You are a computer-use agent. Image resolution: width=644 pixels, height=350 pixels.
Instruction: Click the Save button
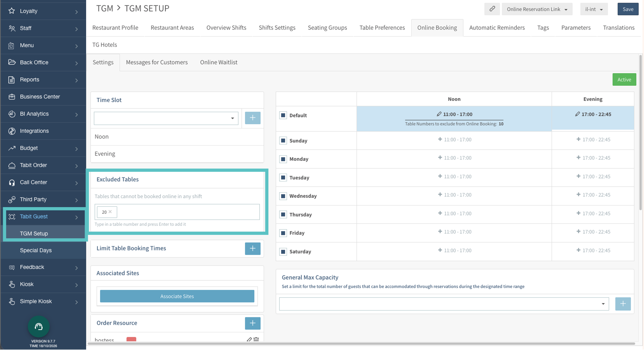[628, 9]
